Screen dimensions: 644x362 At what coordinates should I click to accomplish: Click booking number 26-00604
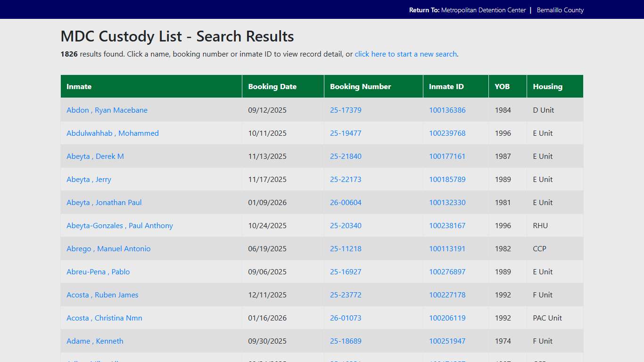(x=346, y=202)
